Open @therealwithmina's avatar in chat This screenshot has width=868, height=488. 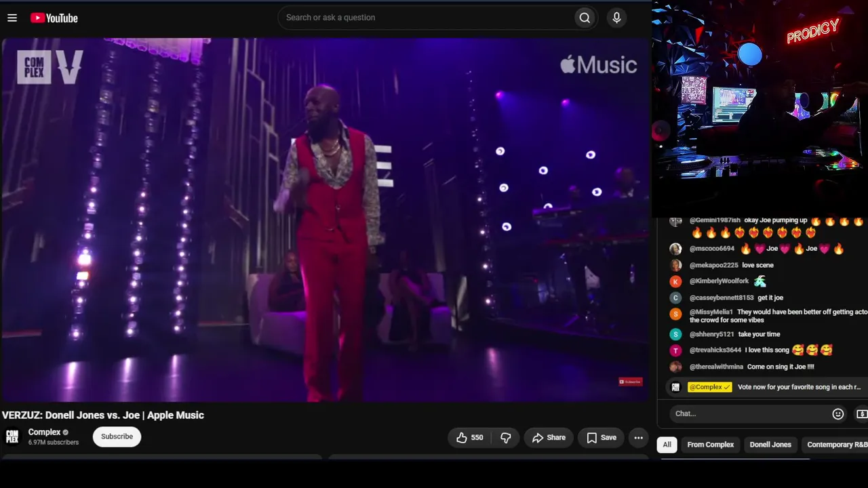point(675,367)
